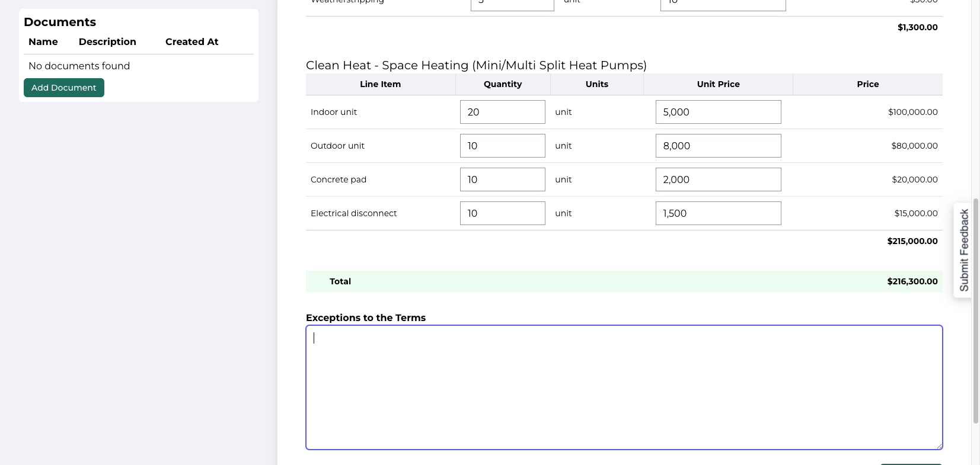Click the Clean Heat Space Heating section heading
The image size is (980, 465).
(x=476, y=65)
